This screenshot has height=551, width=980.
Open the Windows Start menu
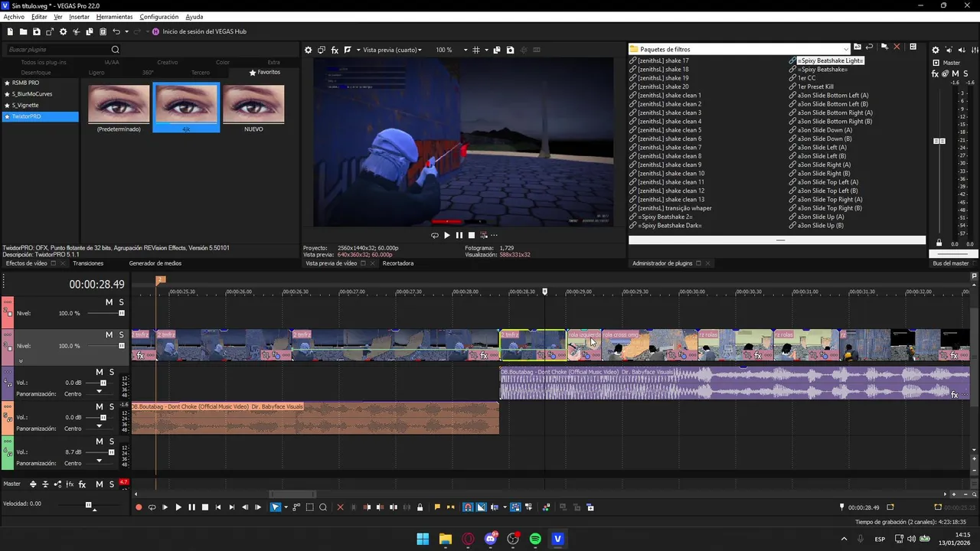click(423, 539)
